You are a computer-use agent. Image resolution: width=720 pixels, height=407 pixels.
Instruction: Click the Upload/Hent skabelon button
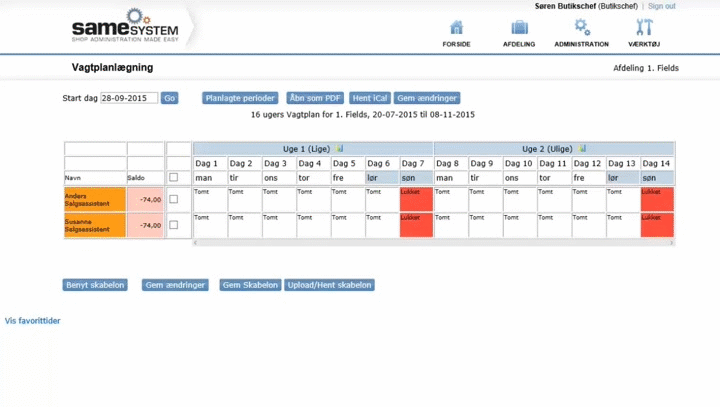coord(329,285)
